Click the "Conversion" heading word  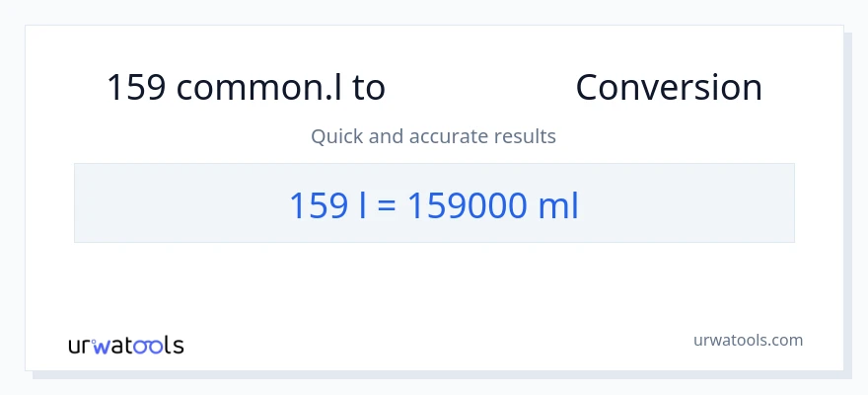point(669,88)
